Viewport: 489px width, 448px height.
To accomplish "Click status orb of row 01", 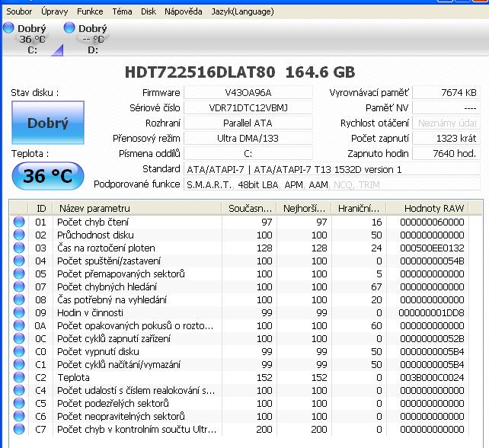I will point(19,222).
